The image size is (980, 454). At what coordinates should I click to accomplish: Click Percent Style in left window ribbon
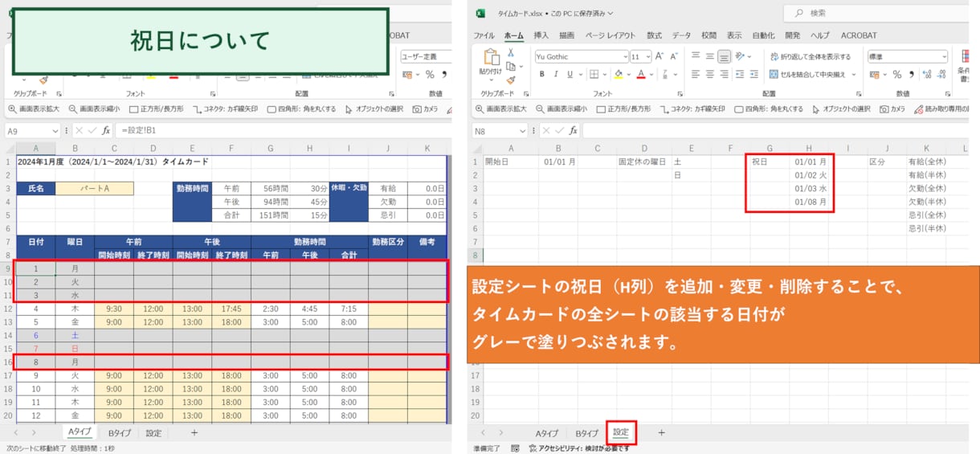click(430, 74)
